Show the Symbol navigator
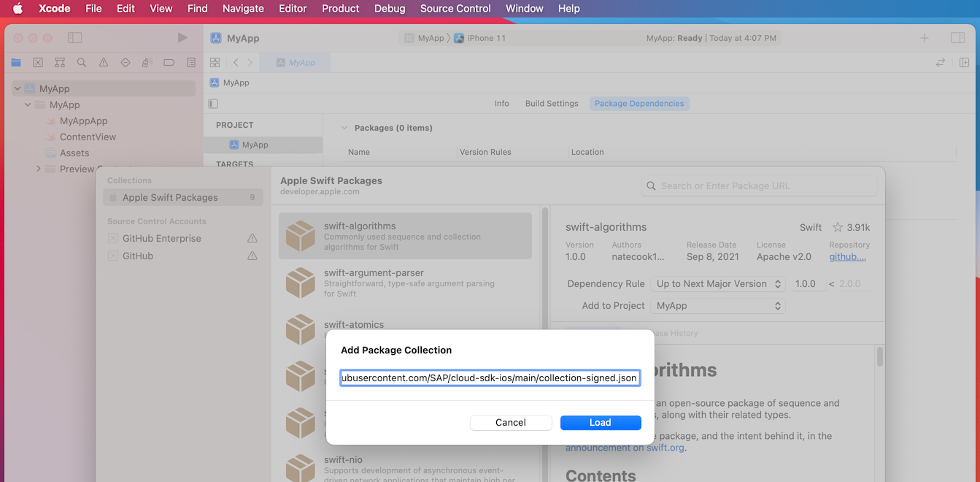 click(x=60, y=63)
